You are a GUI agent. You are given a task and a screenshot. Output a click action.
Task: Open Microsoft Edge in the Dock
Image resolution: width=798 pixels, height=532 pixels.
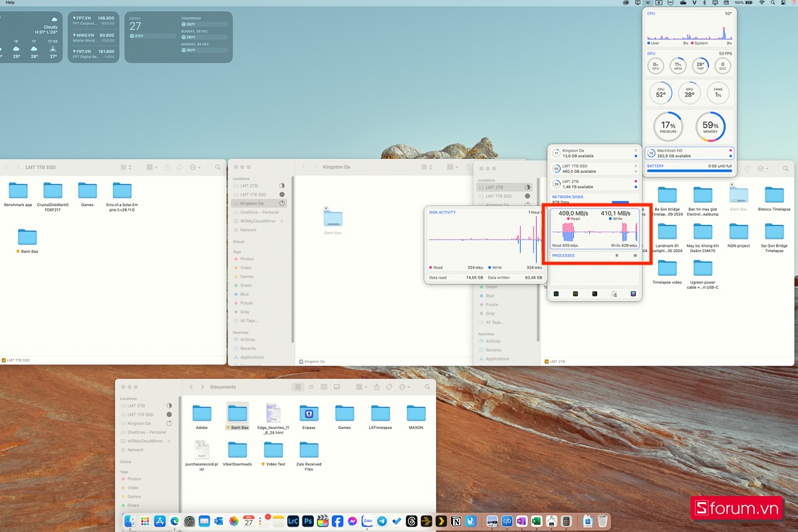pos(174,521)
